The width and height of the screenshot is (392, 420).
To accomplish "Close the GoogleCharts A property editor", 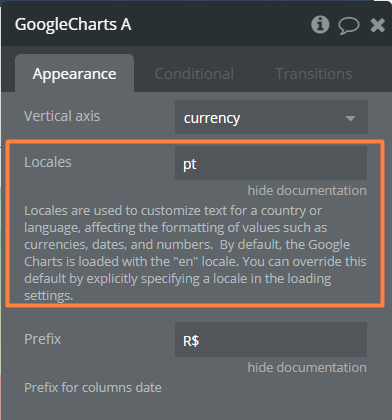I will click(x=378, y=25).
